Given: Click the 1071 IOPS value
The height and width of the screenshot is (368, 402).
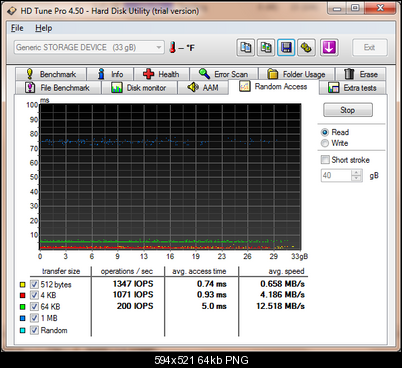Looking at the screenshot, I should click(x=133, y=295).
